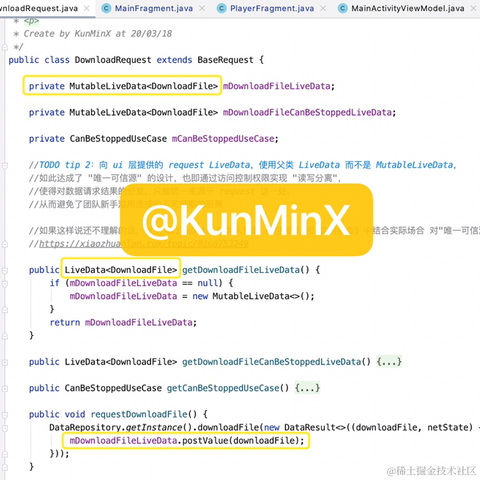Open the MainActivityViewModel.java tab
The image size is (480, 480).
click(408, 8)
